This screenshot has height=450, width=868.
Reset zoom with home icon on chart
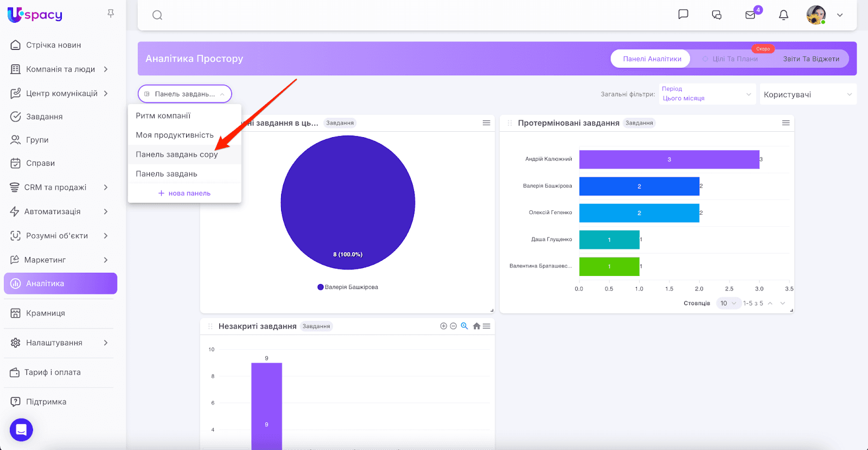pos(476,326)
